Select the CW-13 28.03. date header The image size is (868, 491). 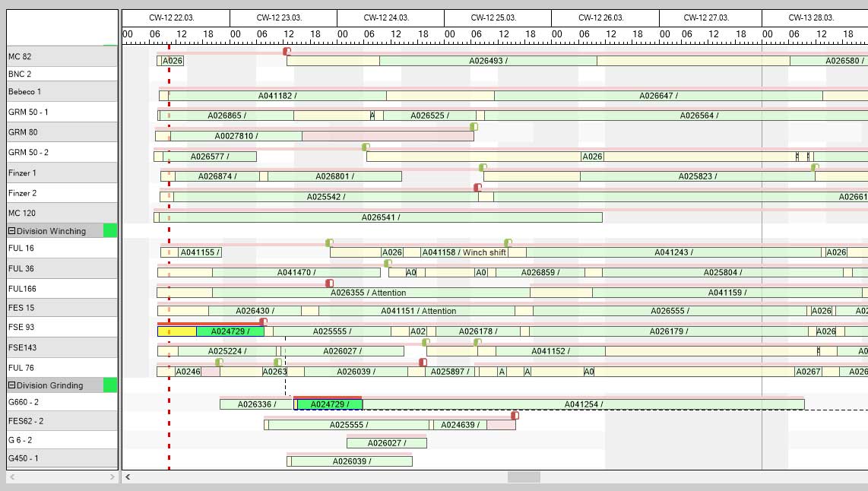[x=811, y=17]
